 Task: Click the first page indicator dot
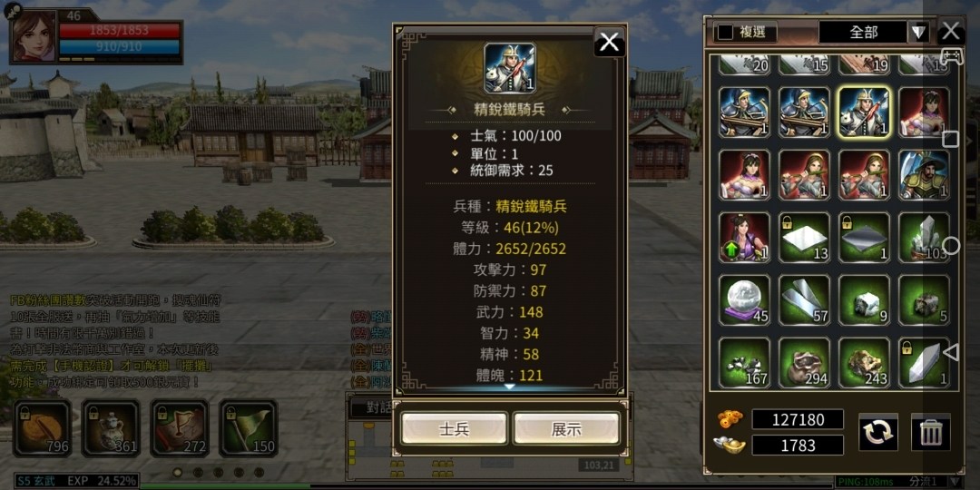click(x=178, y=473)
